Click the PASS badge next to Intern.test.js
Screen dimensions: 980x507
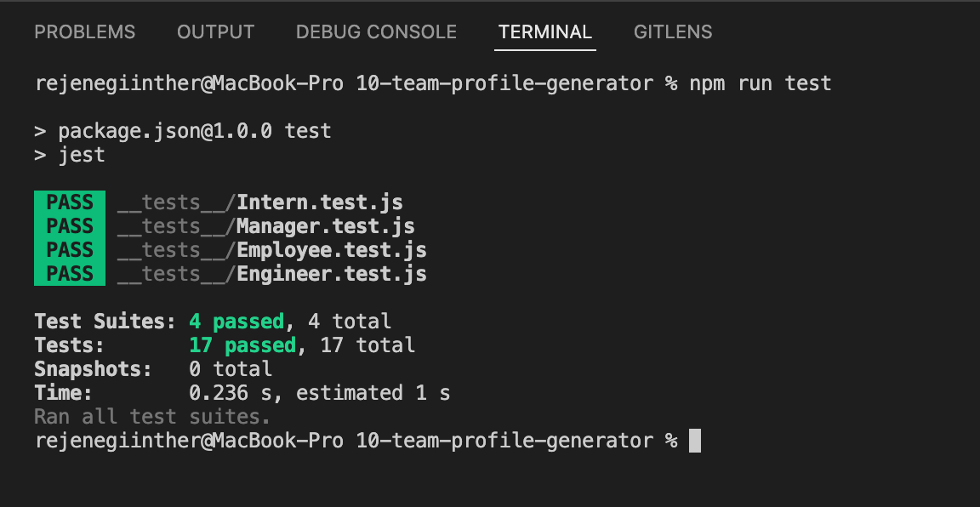[x=70, y=202]
